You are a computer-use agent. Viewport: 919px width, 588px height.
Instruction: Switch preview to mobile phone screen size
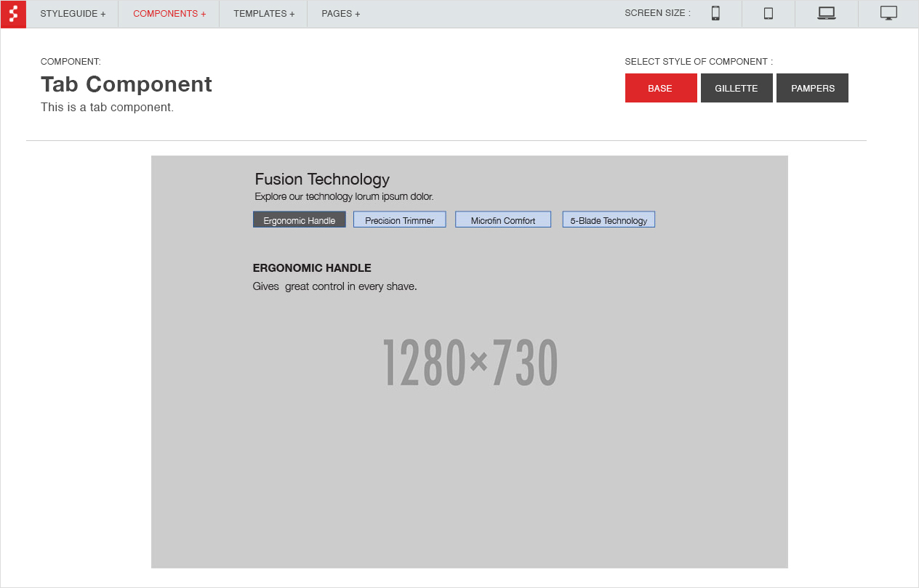tap(715, 14)
